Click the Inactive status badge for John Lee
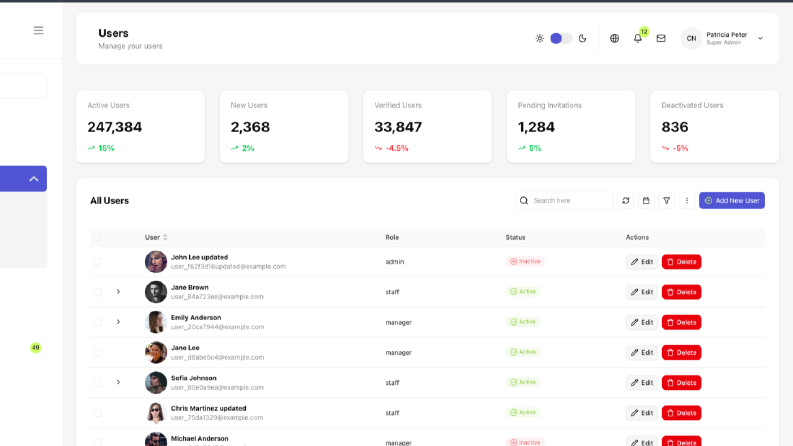The width and height of the screenshot is (793, 446). pyautogui.click(x=525, y=261)
